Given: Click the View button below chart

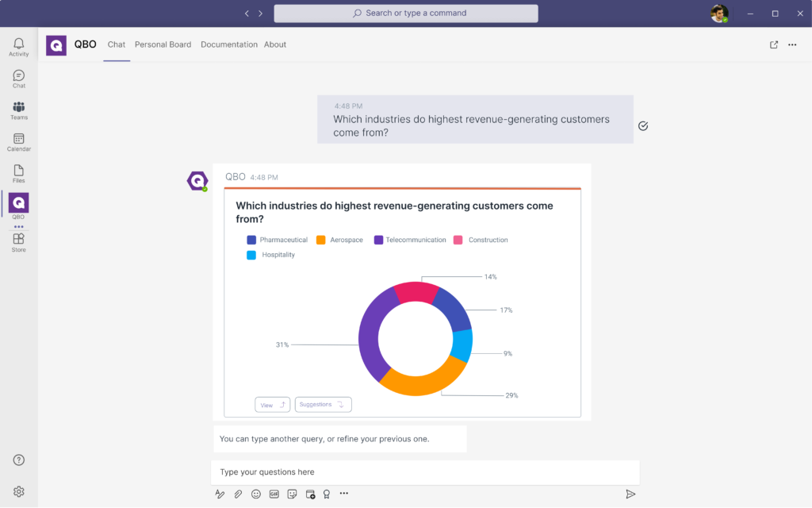Looking at the screenshot, I should click(272, 405).
